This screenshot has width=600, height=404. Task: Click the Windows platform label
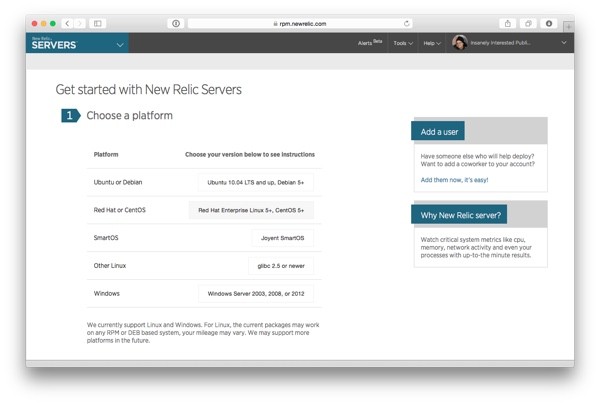click(x=106, y=293)
